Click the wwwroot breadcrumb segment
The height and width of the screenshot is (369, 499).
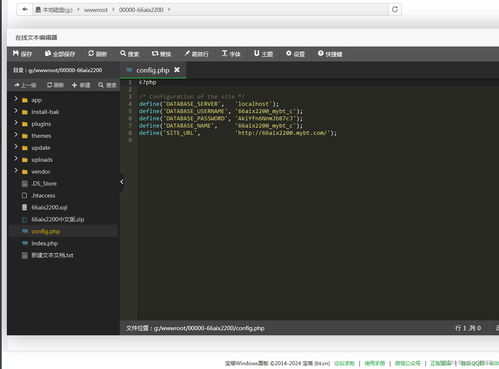point(96,10)
